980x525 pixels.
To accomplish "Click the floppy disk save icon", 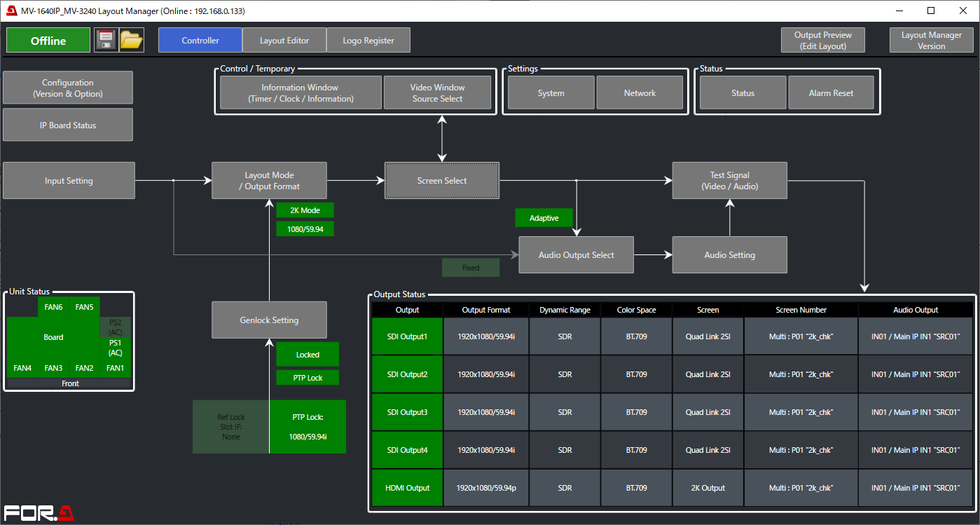I will [106, 41].
